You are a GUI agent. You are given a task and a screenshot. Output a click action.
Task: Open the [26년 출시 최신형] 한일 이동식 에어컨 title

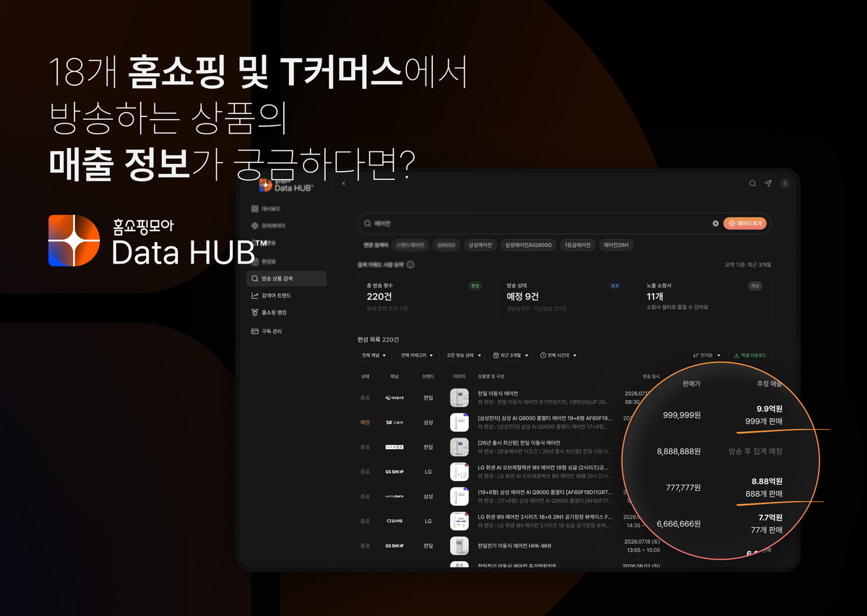pyautogui.click(x=519, y=443)
